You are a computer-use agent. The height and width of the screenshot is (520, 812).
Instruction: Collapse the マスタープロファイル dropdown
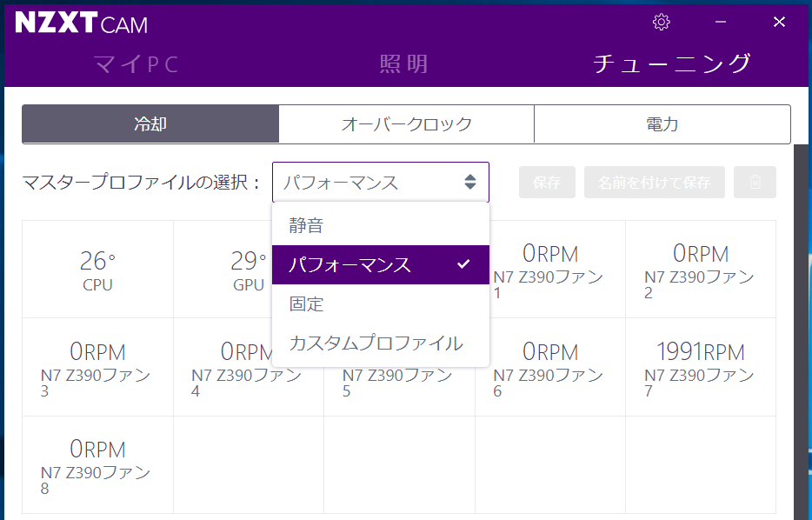[x=381, y=182]
